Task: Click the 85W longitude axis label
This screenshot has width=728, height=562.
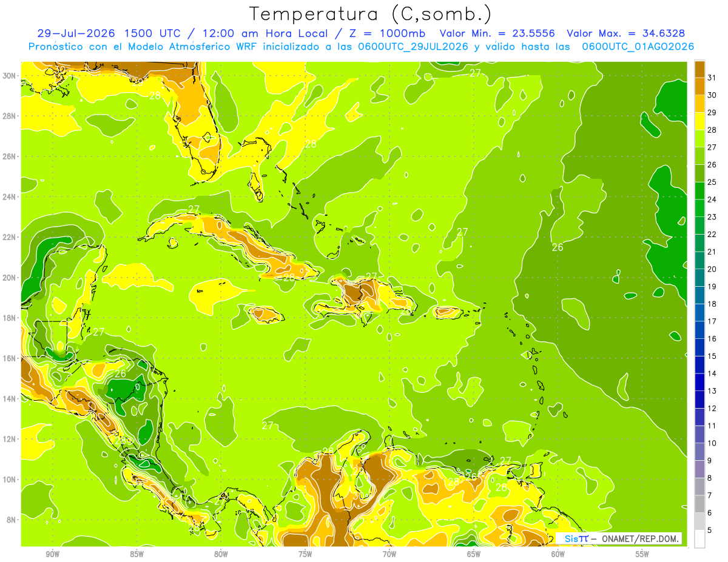Action: pyautogui.click(x=136, y=555)
